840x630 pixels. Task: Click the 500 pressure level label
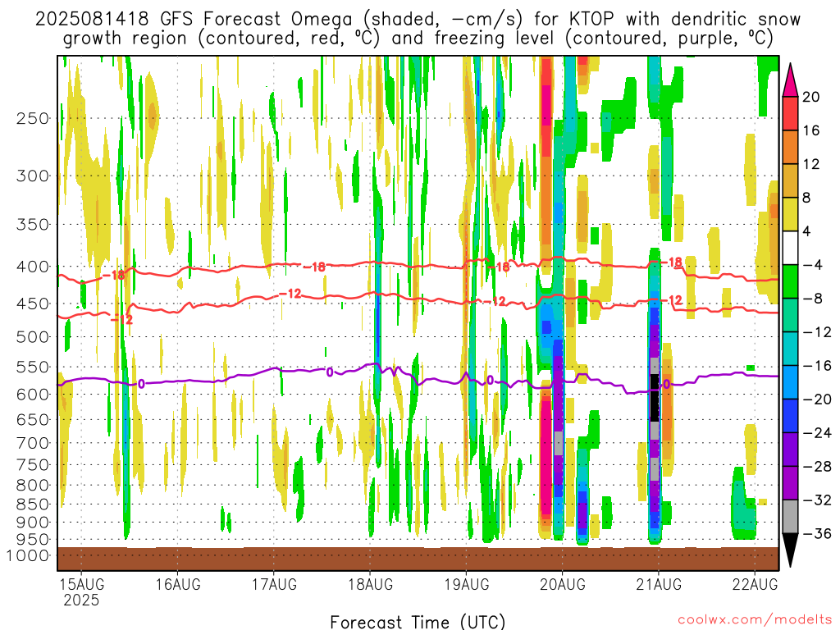(x=33, y=337)
